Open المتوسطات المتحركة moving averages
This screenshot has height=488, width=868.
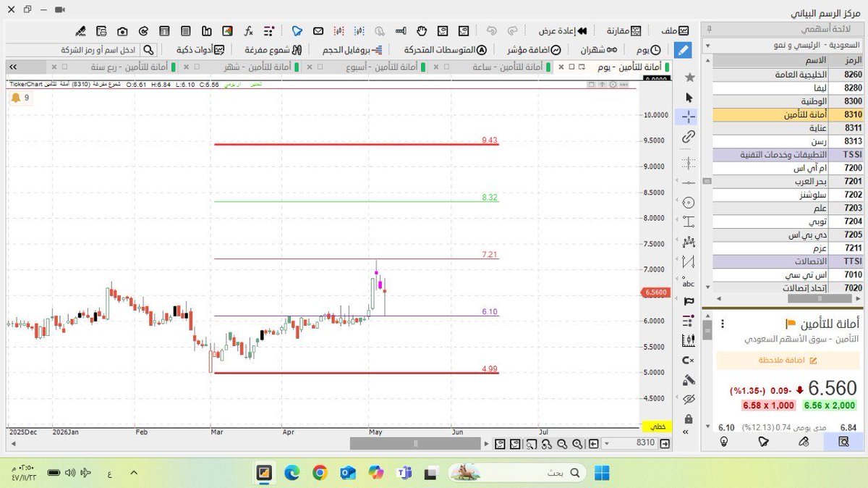[x=446, y=50]
